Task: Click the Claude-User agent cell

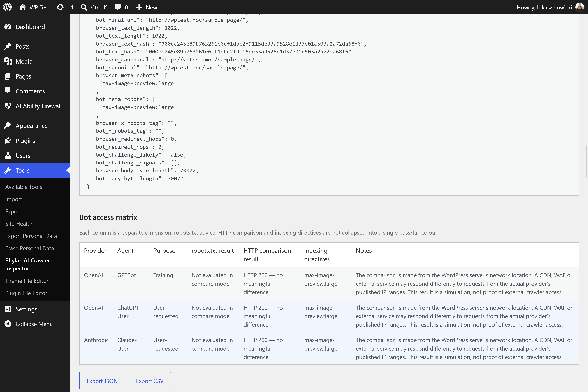Action: (x=127, y=344)
